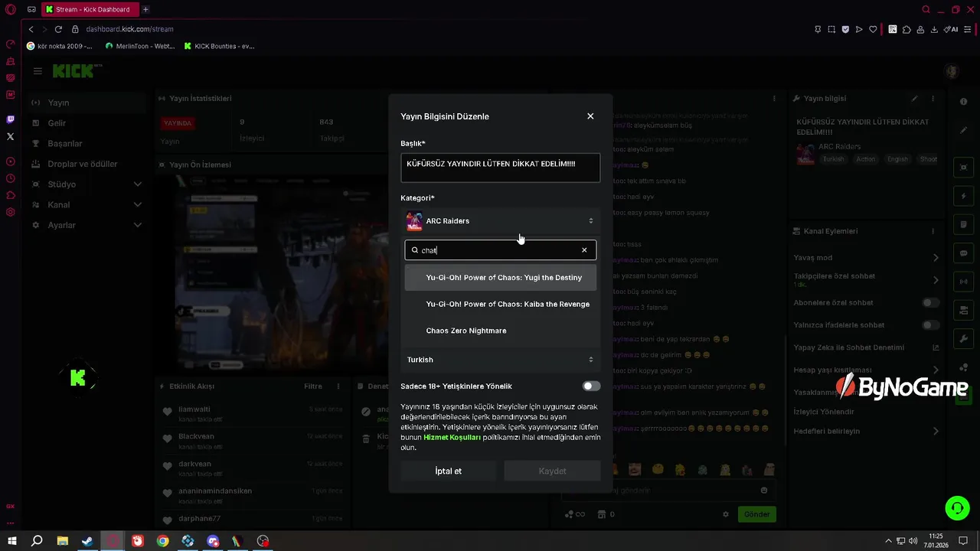Open the Aria AI toolbar icon
Image resolution: width=980 pixels, height=551 pixels.
pos(951,29)
